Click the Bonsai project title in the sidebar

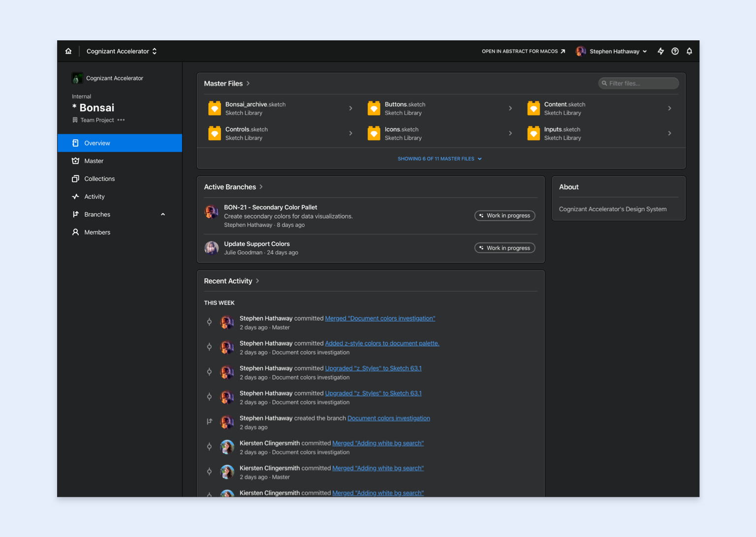[x=93, y=108]
